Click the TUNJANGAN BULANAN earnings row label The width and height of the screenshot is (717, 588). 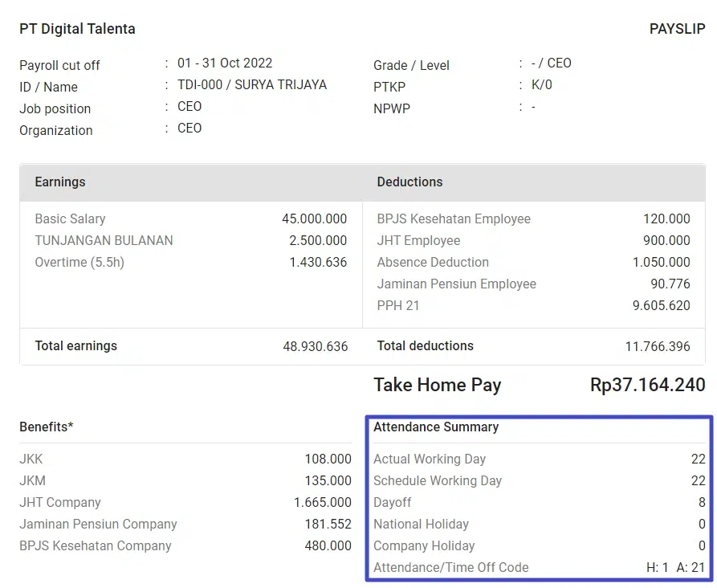104,240
